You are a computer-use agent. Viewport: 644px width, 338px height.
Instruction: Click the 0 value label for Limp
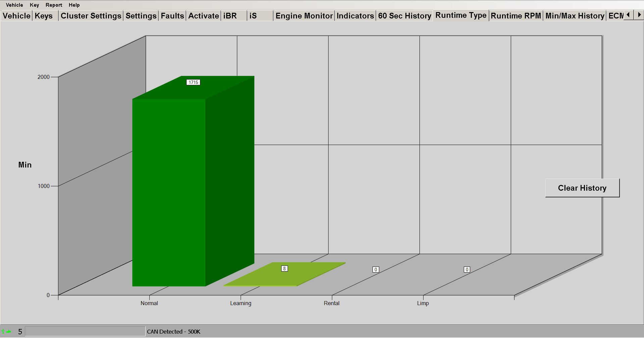click(467, 270)
